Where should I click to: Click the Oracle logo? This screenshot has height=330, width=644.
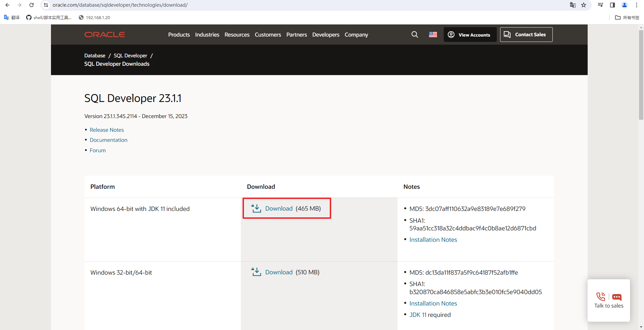tap(104, 35)
